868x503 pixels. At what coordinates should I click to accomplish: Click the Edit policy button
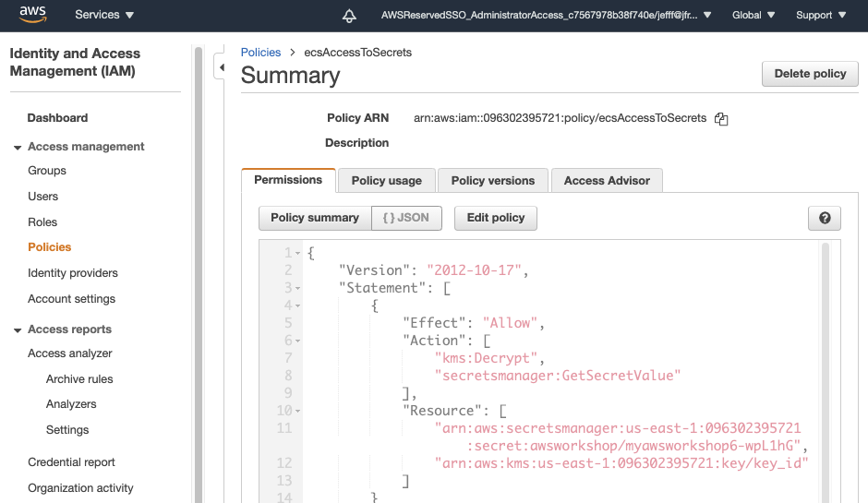coord(495,218)
